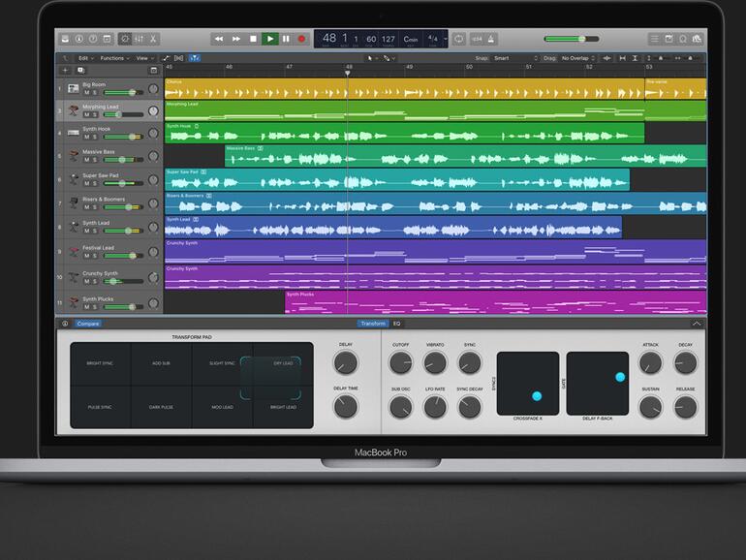This screenshot has height=560, width=746.
Task: Select the BRIGHT LEAD transform pad
Action: coord(283,407)
